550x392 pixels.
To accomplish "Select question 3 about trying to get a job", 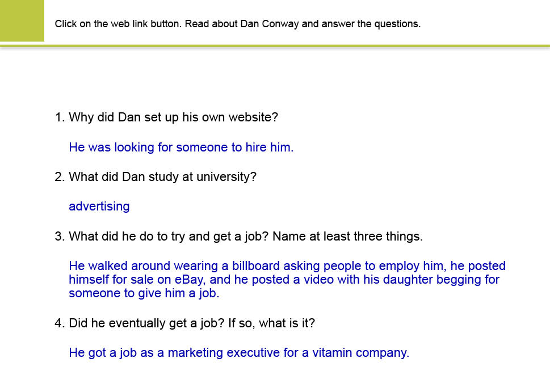I will pos(238,236).
